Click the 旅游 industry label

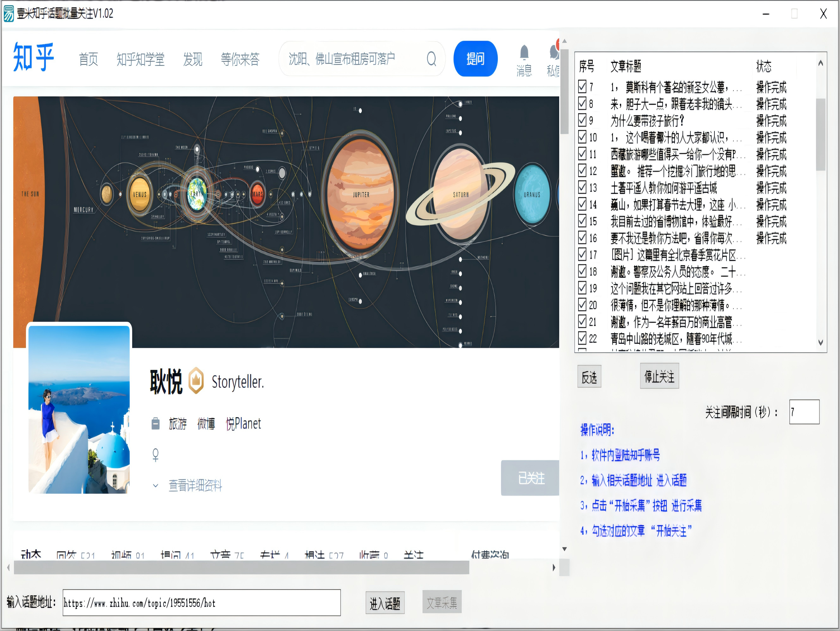tap(178, 424)
